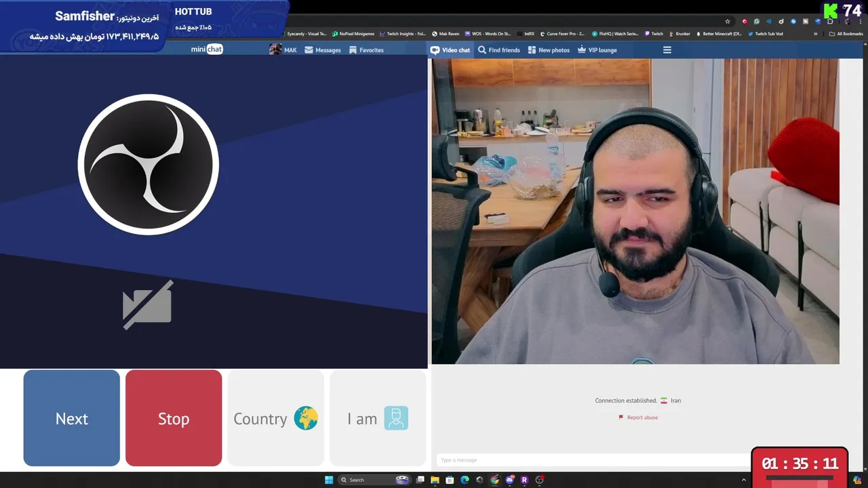Open the Country selector
This screenshot has width=868, height=488.
(275, 418)
